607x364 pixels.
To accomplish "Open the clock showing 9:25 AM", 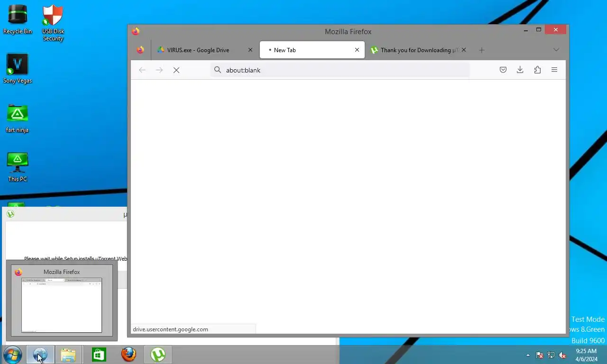I will (586, 355).
